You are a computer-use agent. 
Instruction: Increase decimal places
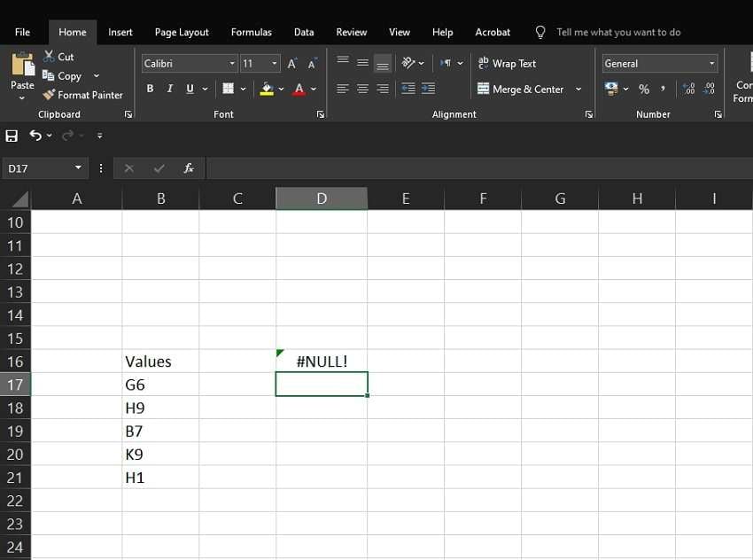tap(689, 89)
